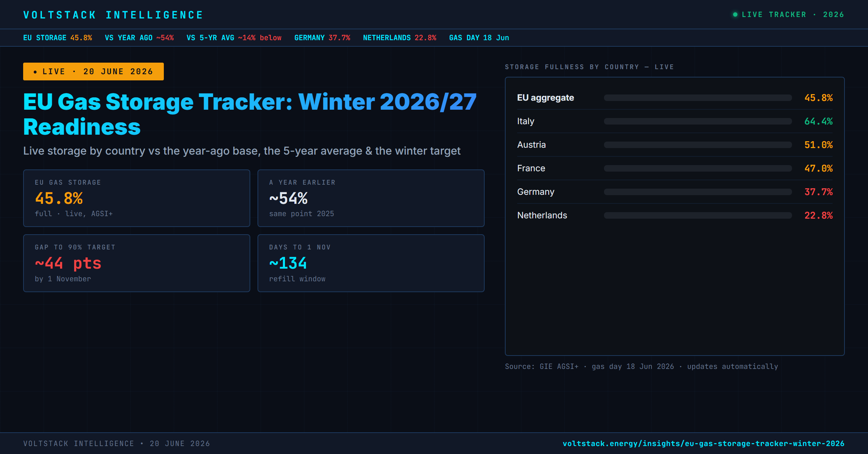Click the orange LIVE · 20 JUNE 2026 badge
Image resolution: width=868 pixels, height=454 pixels.
tap(93, 71)
